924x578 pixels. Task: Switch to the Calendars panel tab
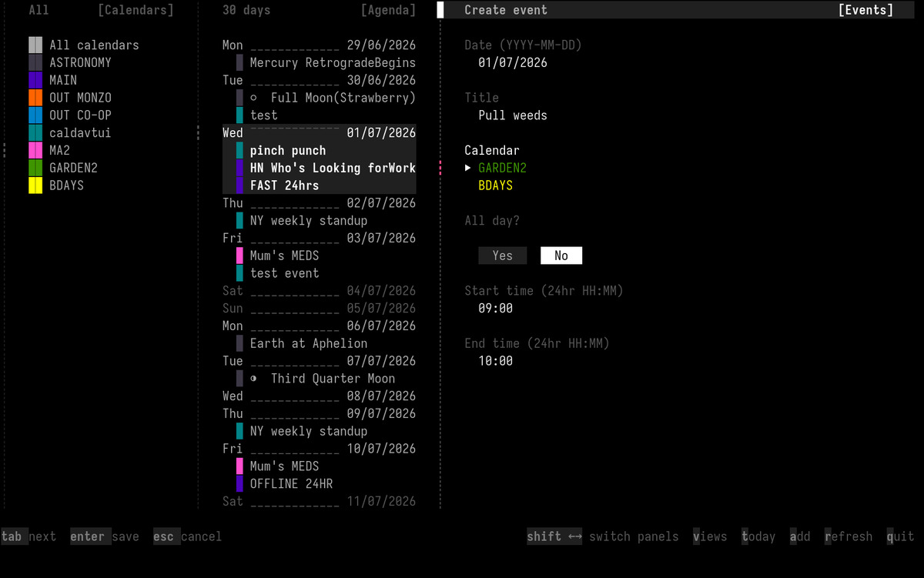[136, 10]
